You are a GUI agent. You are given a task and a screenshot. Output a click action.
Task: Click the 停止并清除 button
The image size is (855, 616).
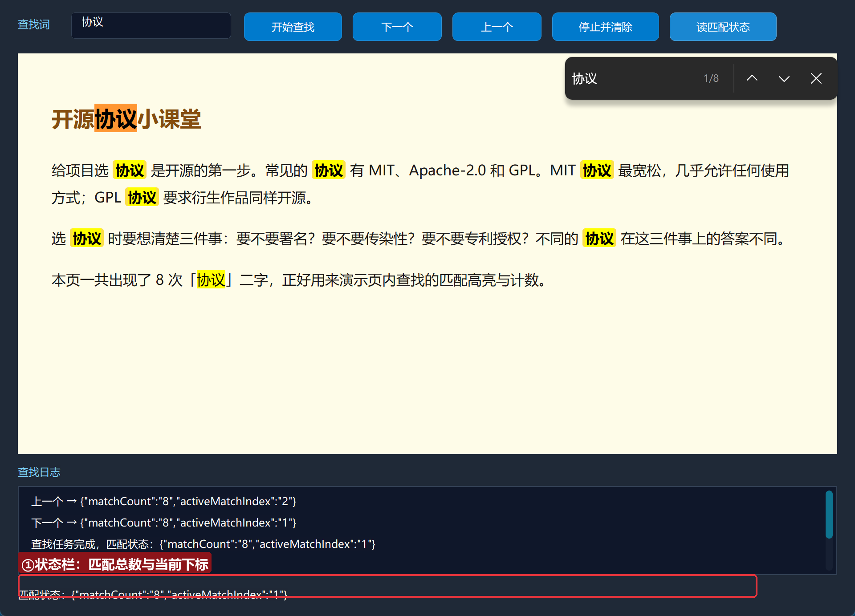[606, 27]
